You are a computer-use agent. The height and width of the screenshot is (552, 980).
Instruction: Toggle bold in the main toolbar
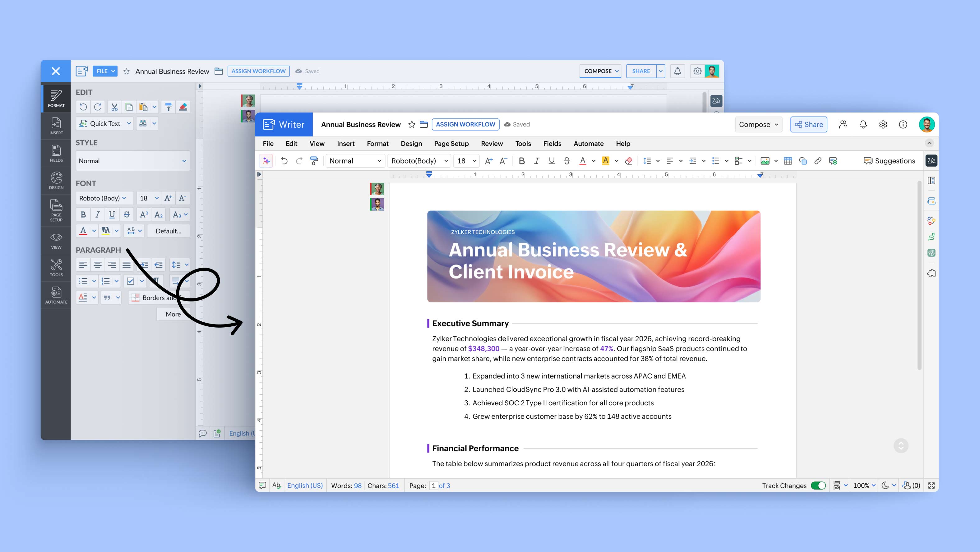(x=522, y=161)
